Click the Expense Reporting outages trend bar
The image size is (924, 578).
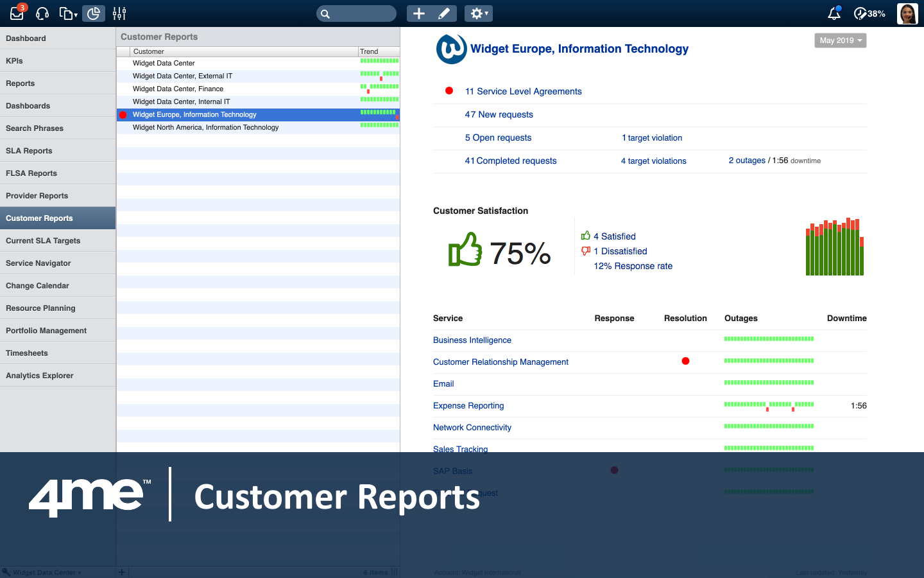click(x=769, y=405)
